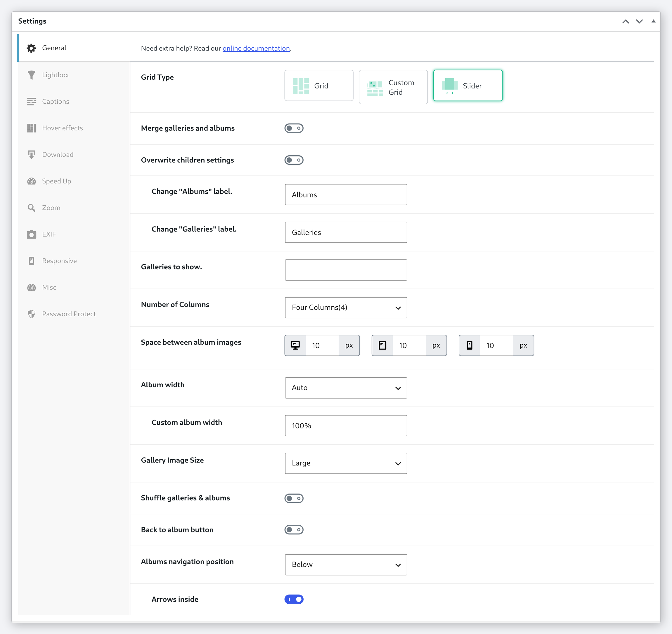
Task: Click the Custom album width field
Action: [346, 426]
